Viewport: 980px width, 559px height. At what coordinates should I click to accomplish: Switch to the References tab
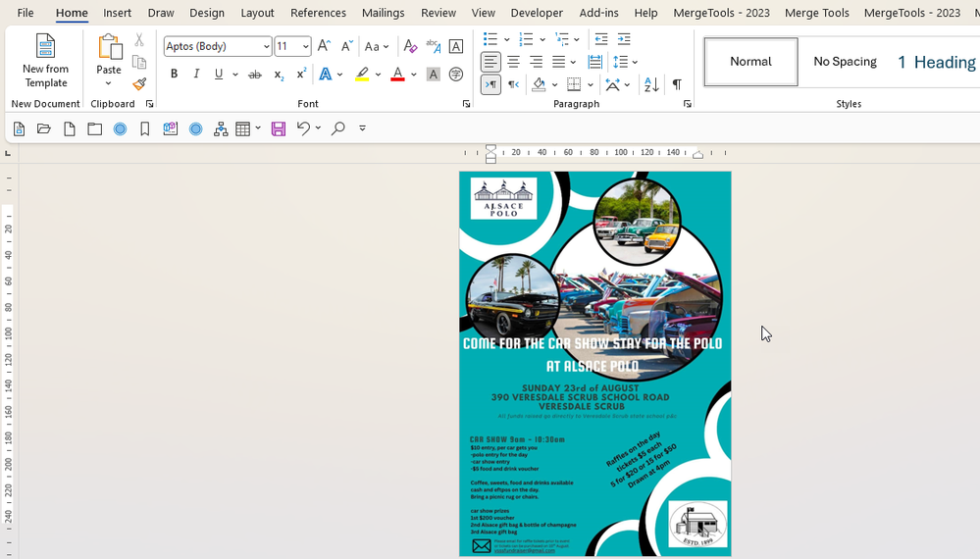click(x=318, y=13)
